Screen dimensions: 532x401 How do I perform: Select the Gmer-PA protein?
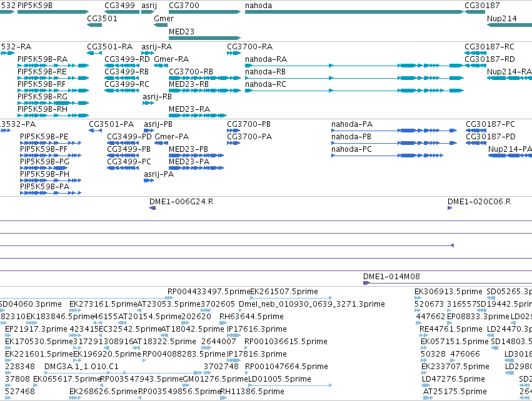click(161, 143)
